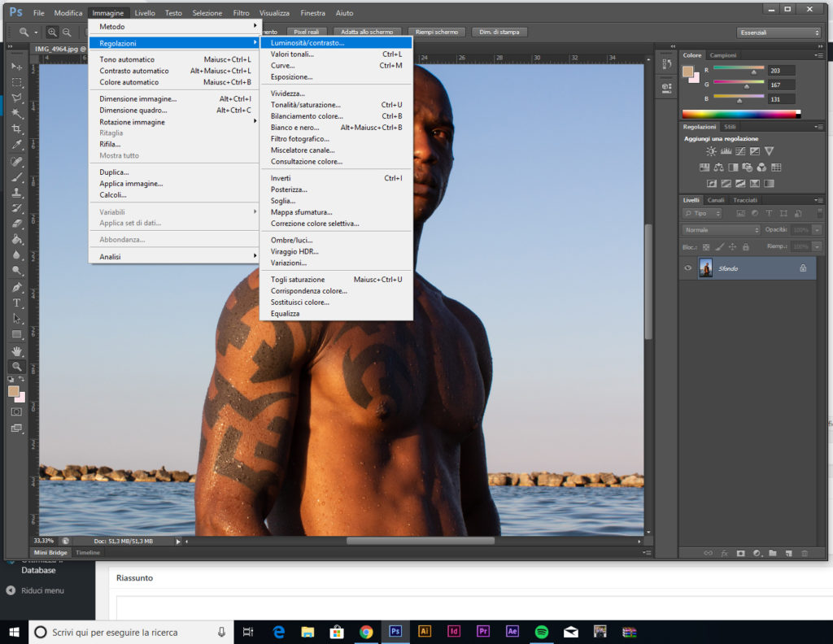833x644 pixels.
Task: Pick the Eyedropper tool
Action: 16,145
